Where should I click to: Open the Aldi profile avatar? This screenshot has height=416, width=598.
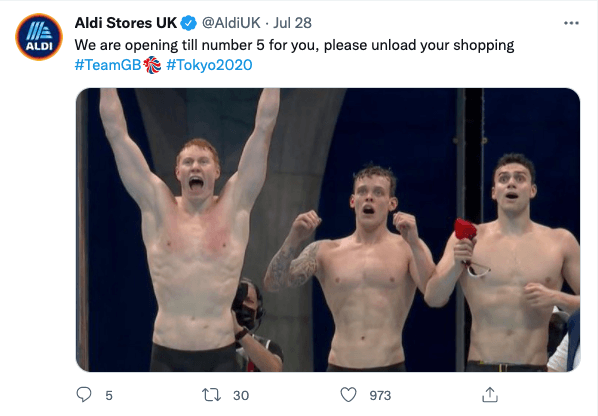(x=39, y=37)
